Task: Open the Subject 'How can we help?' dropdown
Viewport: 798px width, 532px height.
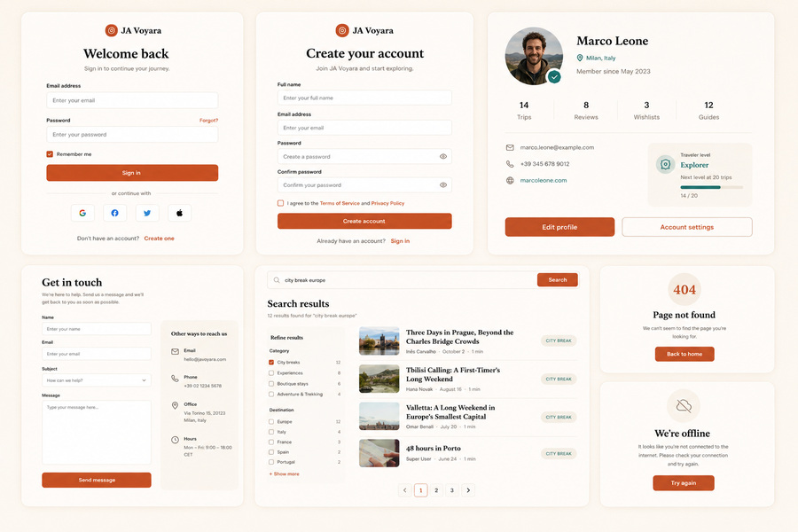Action: [x=97, y=380]
